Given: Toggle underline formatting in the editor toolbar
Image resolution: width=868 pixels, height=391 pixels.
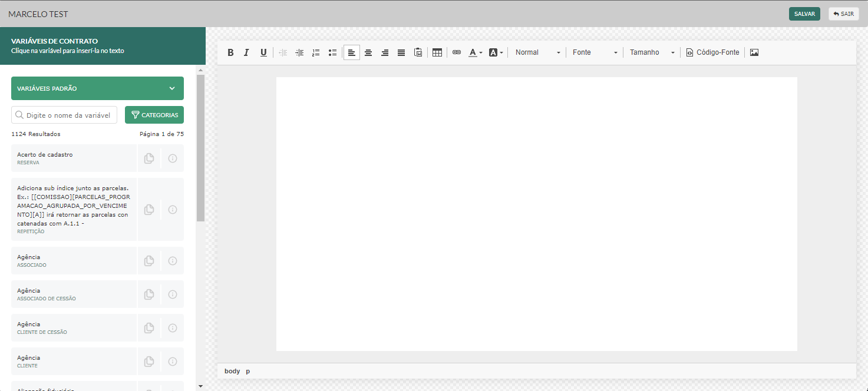Looking at the screenshot, I should tap(263, 52).
